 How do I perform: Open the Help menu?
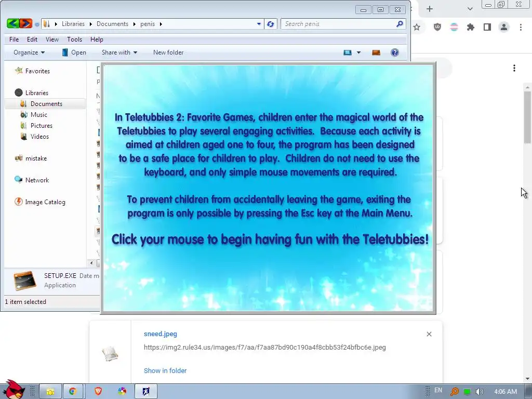(97, 39)
